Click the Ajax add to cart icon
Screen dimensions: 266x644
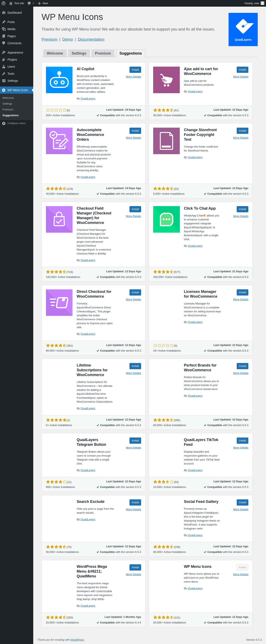[166, 80]
